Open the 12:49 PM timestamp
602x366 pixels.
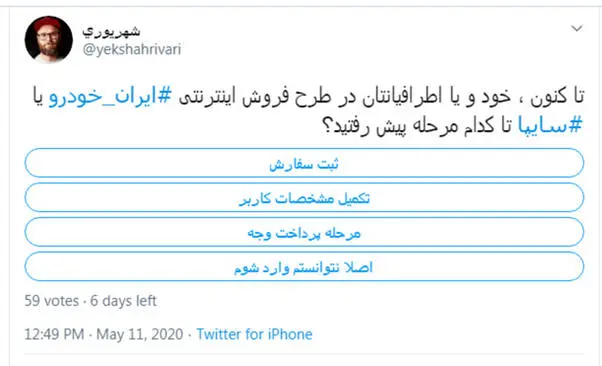[54, 334]
